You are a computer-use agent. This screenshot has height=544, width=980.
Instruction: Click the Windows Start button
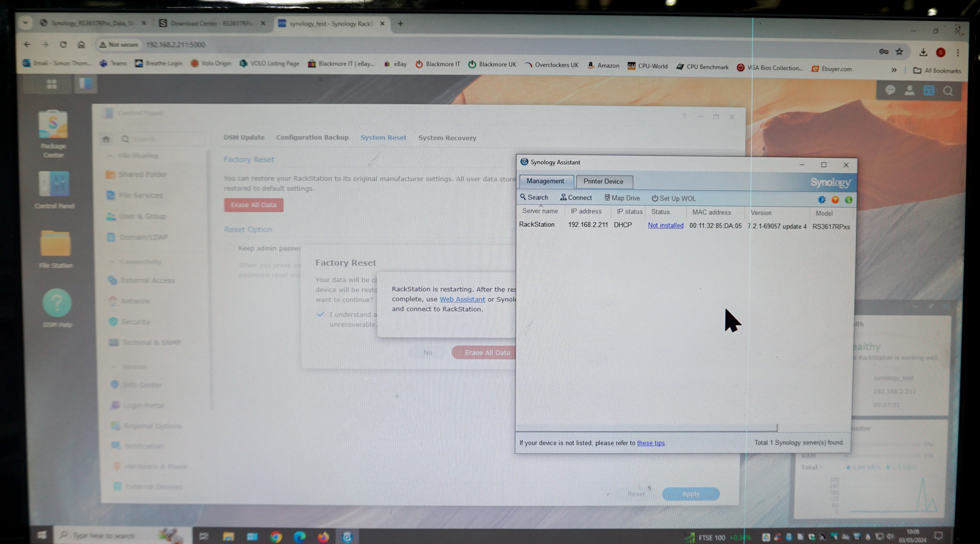coord(42,535)
